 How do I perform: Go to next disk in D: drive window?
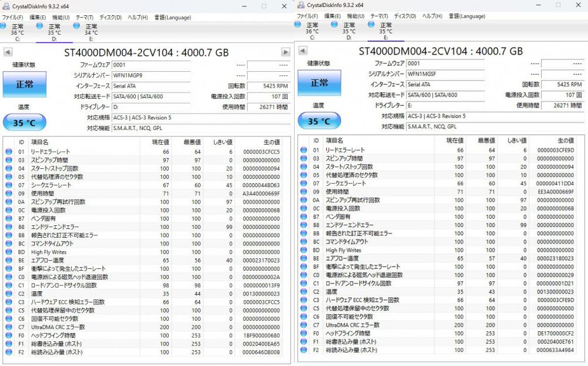[286, 52]
